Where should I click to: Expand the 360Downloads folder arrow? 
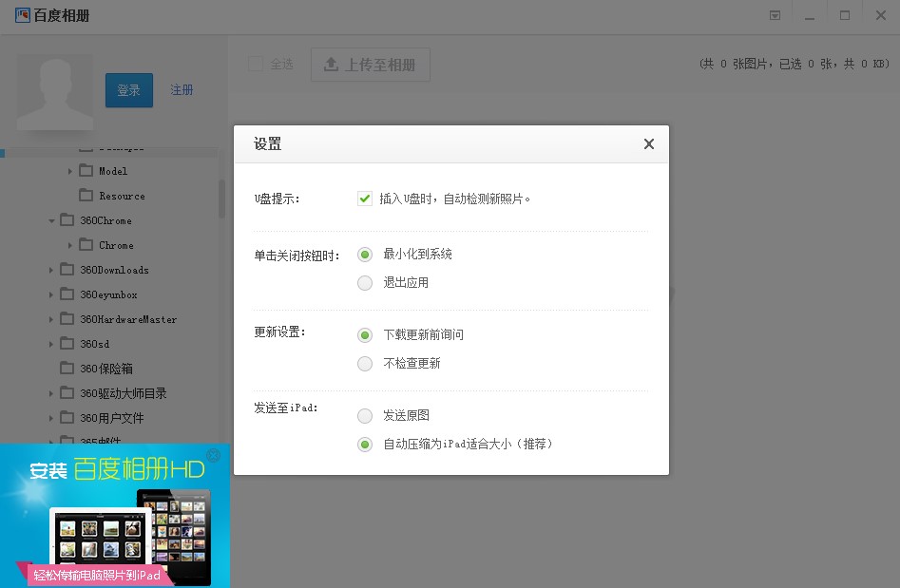pyautogui.click(x=52, y=270)
